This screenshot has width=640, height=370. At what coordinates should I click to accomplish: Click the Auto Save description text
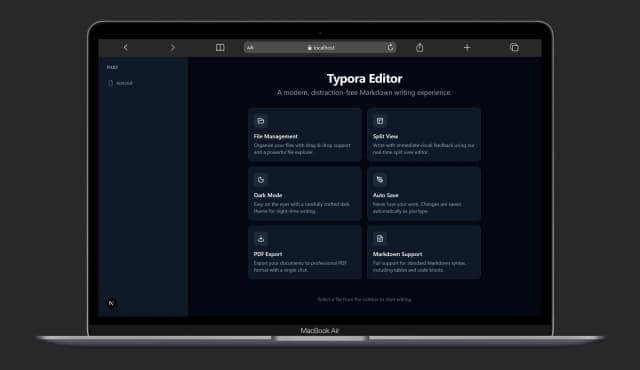pos(417,208)
